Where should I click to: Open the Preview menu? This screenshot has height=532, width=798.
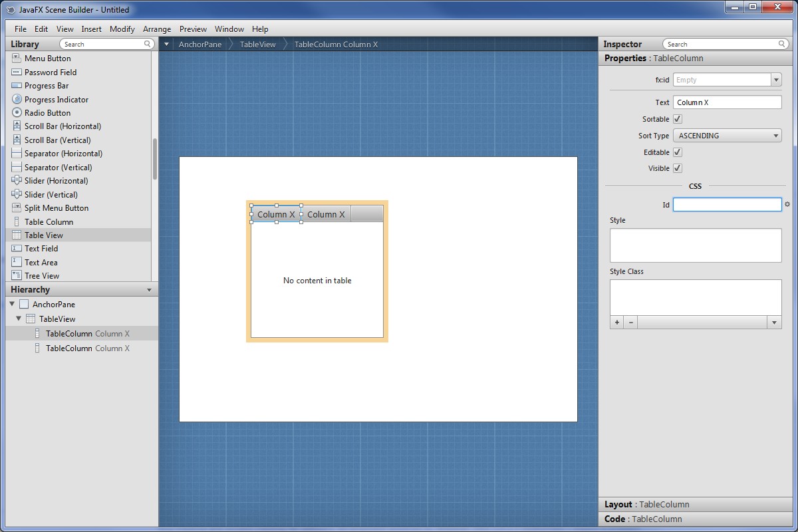[x=193, y=29]
